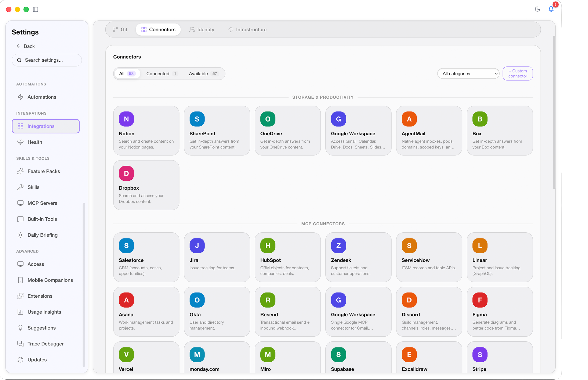Toggle the sidebar panel icon
This screenshot has height=380, width=588.
coord(36,9)
